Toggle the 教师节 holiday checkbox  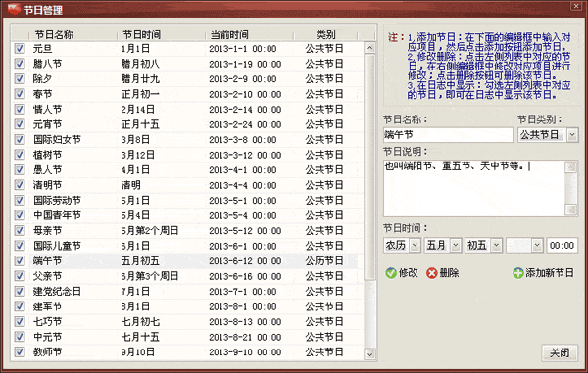pyautogui.click(x=20, y=352)
